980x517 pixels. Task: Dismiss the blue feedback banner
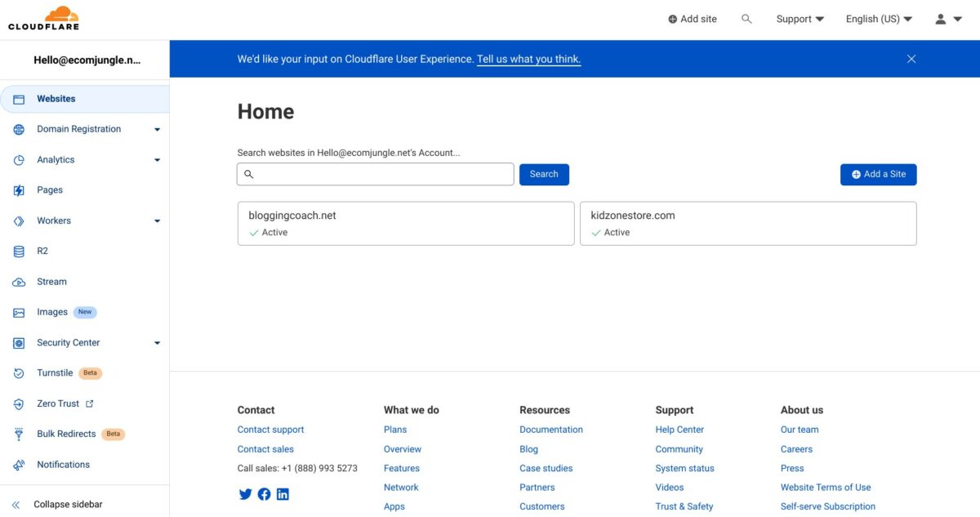(911, 59)
